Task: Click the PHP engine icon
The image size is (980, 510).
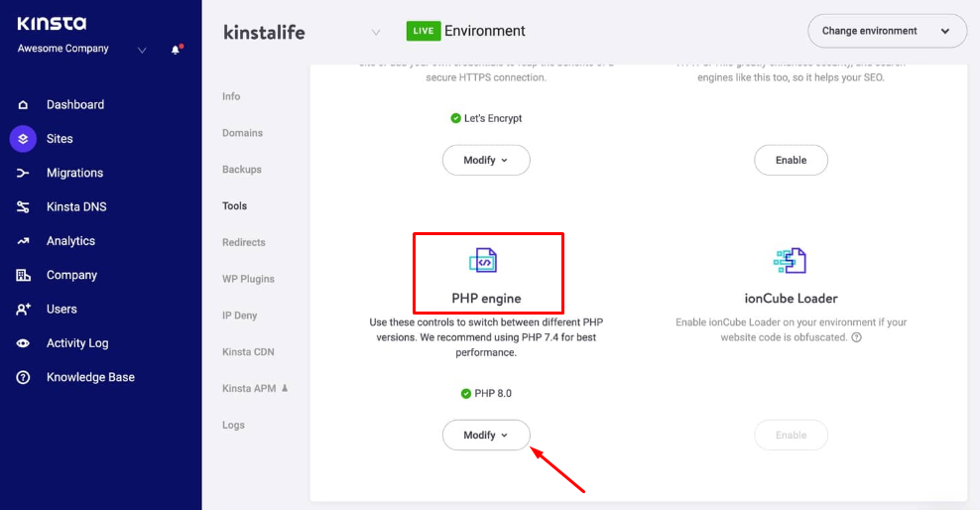Action: [483, 261]
